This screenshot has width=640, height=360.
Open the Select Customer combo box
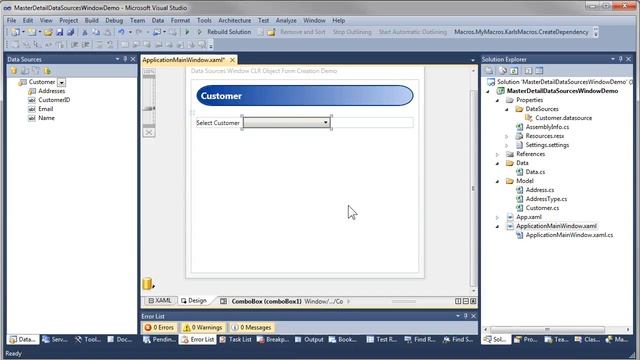pos(287,122)
